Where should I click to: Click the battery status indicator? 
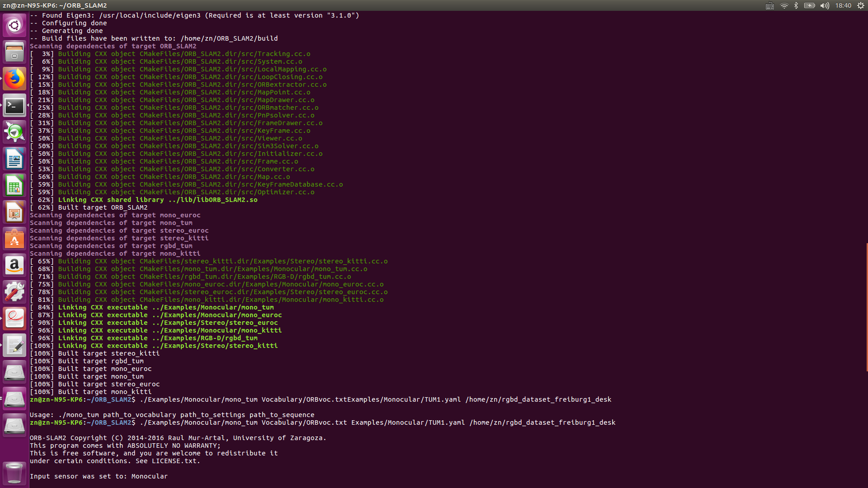809,5
